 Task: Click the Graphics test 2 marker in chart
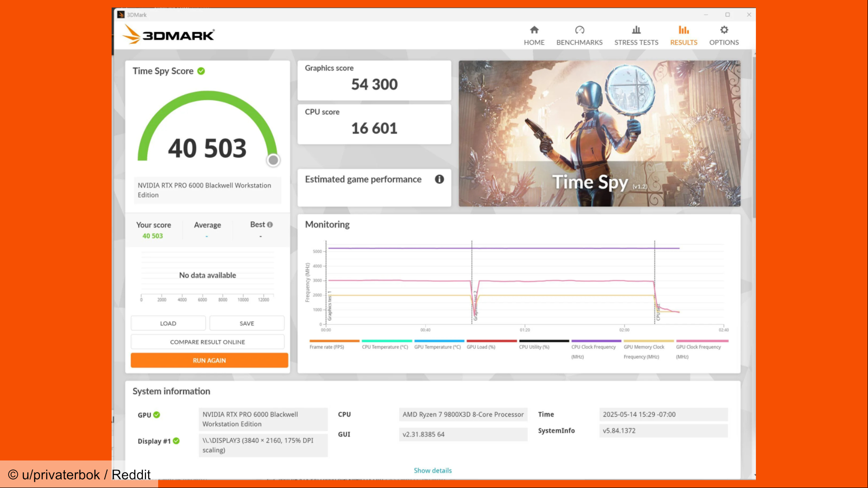click(x=475, y=306)
